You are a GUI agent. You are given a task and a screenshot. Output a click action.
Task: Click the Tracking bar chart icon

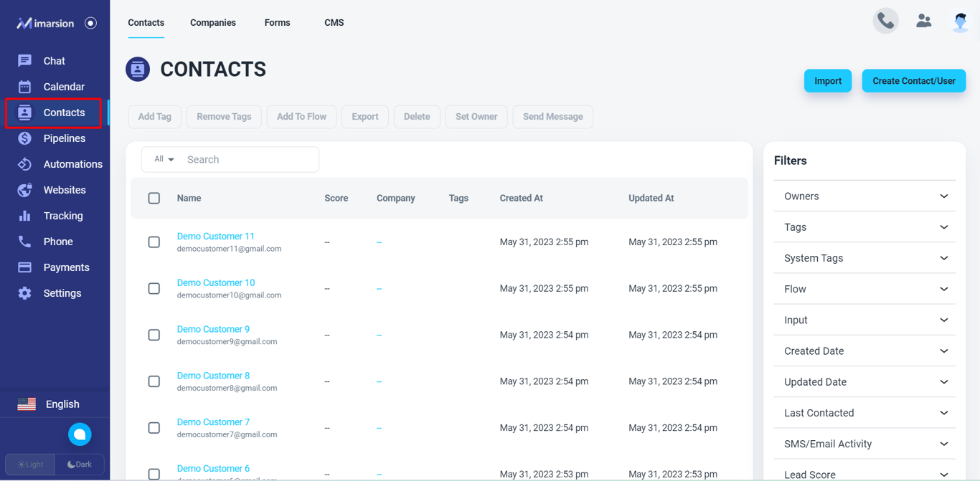coord(24,216)
